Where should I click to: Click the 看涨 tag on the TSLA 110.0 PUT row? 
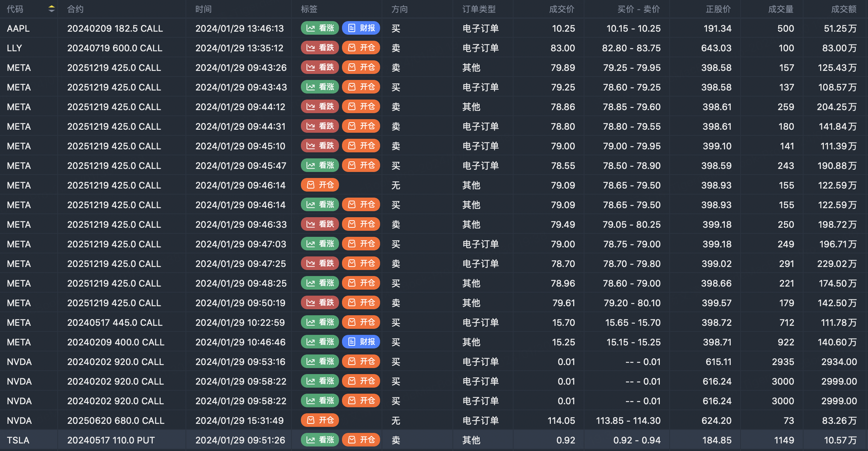320,440
